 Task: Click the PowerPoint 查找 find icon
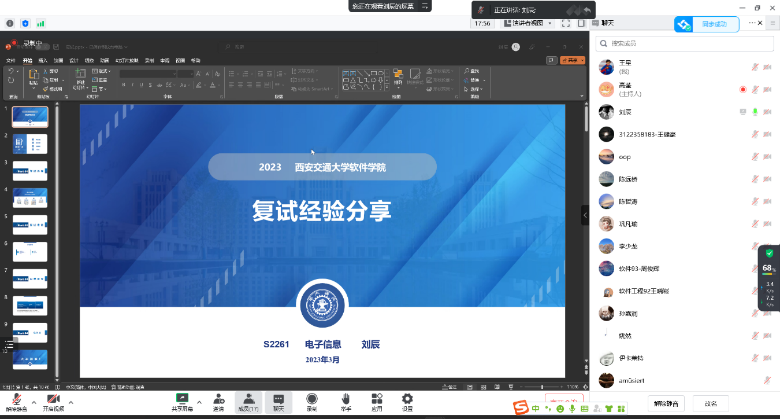[472, 71]
